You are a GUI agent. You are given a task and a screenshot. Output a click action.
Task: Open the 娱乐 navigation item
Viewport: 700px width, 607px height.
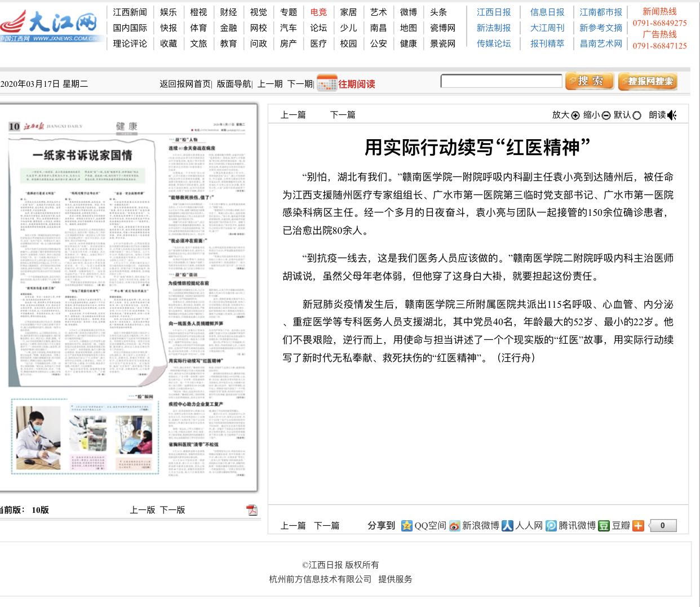(169, 12)
